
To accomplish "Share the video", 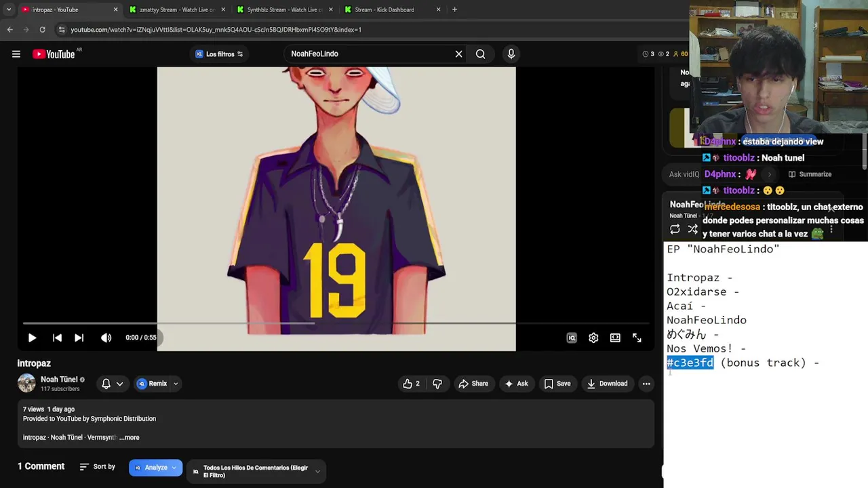I will click(x=473, y=384).
